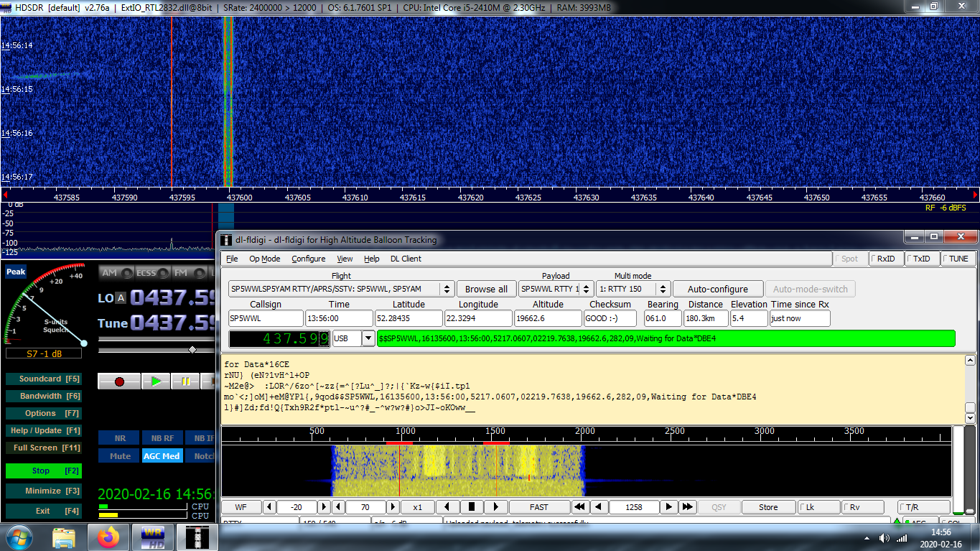Click the Peak indicator on S-meter
980x551 pixels.
(x=16, y=272)
